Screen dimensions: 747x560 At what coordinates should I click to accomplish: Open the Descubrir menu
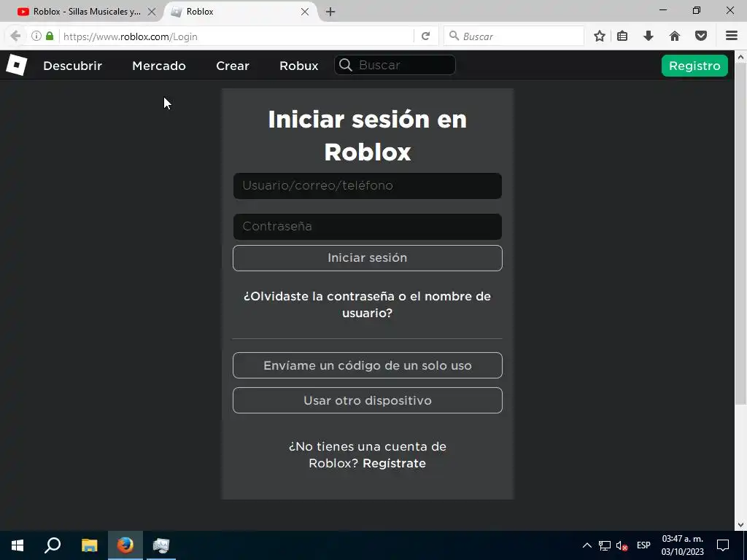(72, 66)
